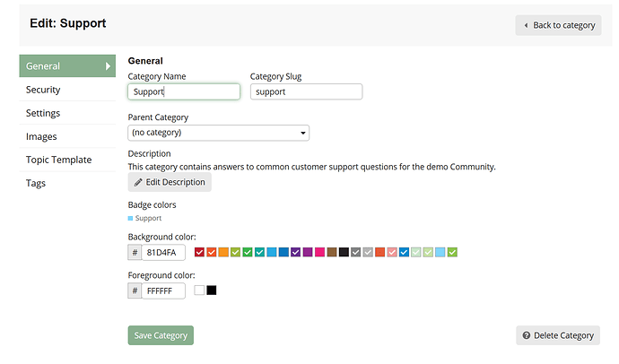This screenshot has width=619, height=364.
Task: Pick the black background color swatch
Action: [344, 252]
